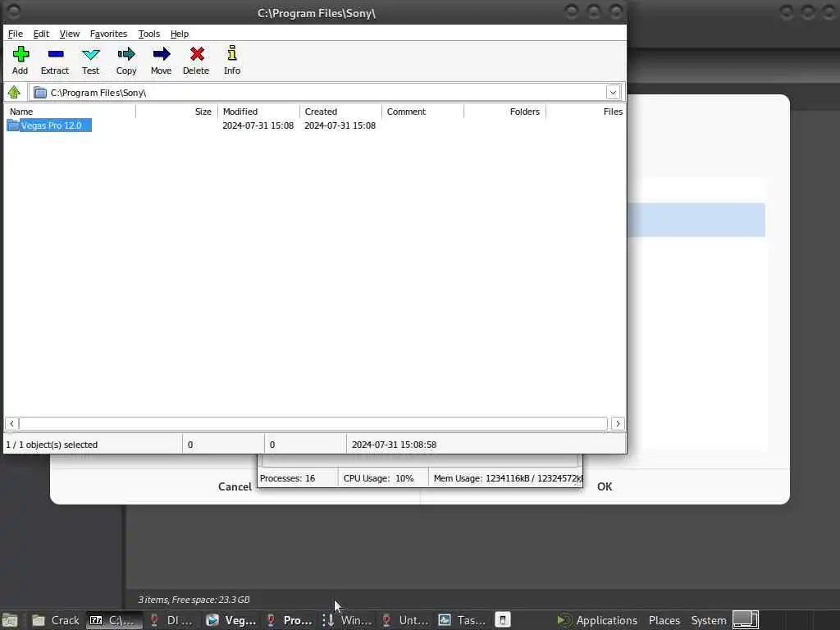The width and height of the screenshot is (840, 630).
Task: Sort by the Name column header
Action: [x=70, y=112]
